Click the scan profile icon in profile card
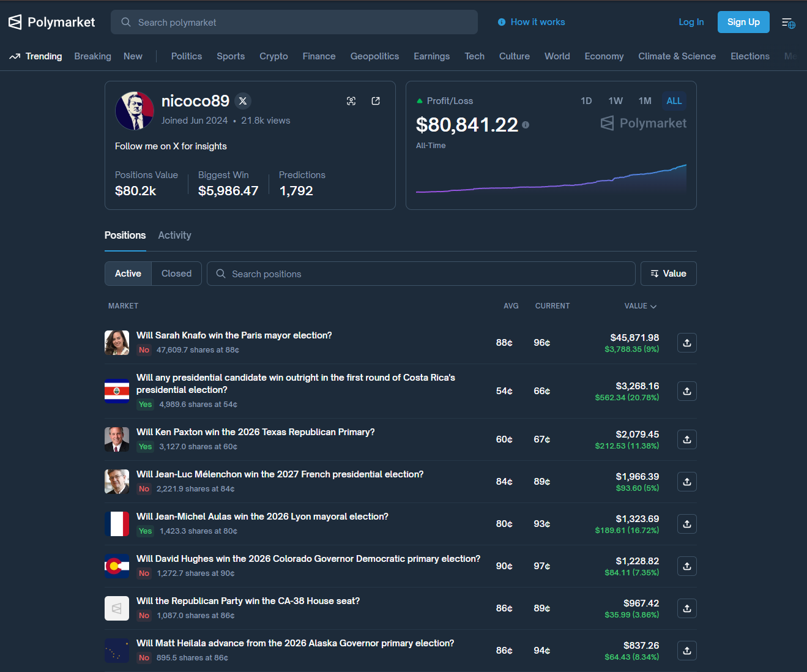The width and height of the screenshot is (807, 672). [x=351, y=101]
